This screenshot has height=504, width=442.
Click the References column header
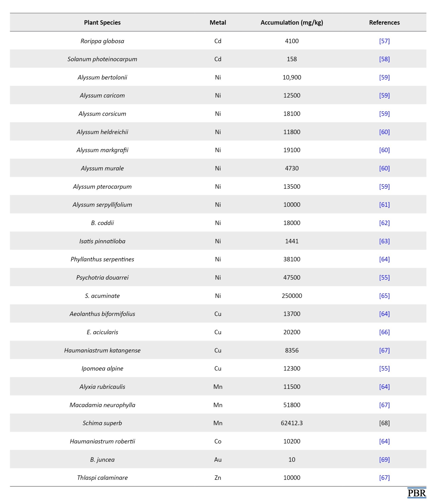click(x=384, y=22)
